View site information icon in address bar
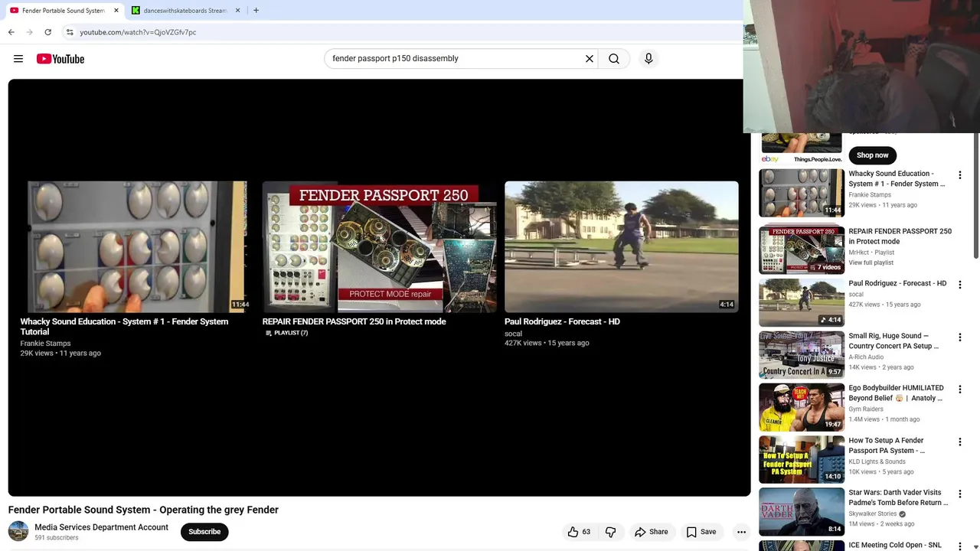The height and width of the screenshot is (551, 980). [70, 32]
